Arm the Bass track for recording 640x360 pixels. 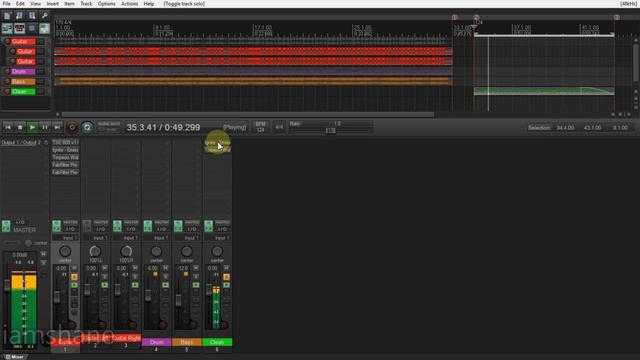tap(7, 82)
